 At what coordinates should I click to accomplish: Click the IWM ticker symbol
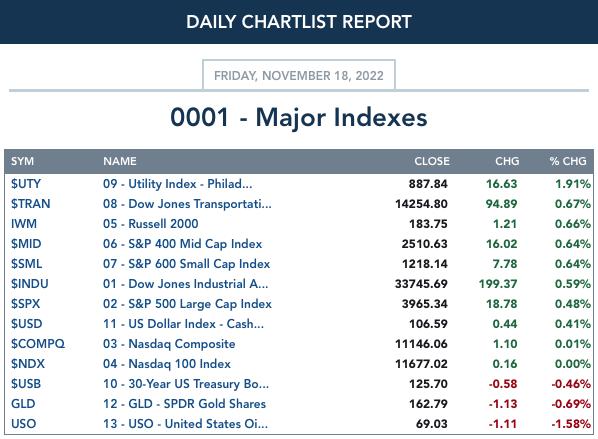[24, 224]
